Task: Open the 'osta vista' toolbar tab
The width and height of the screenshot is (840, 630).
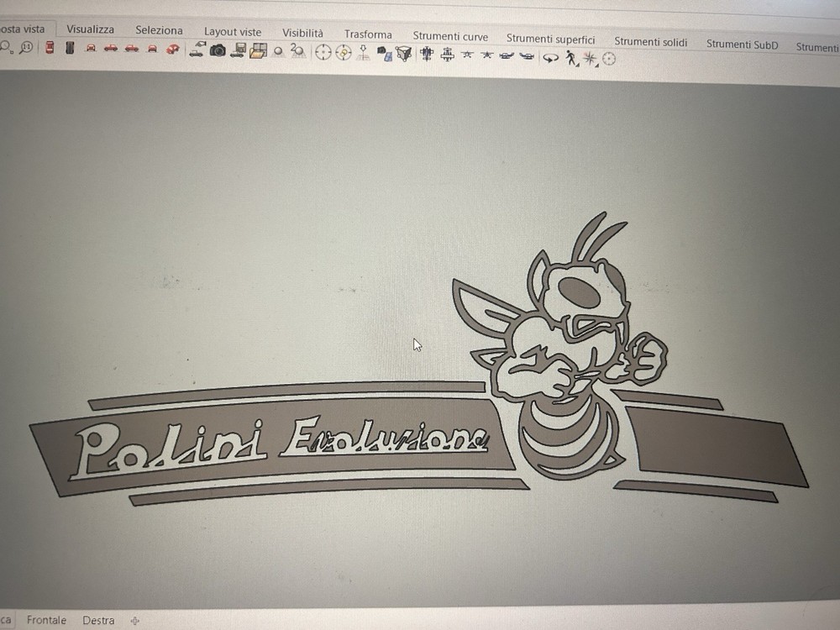Action: [23, 29]
